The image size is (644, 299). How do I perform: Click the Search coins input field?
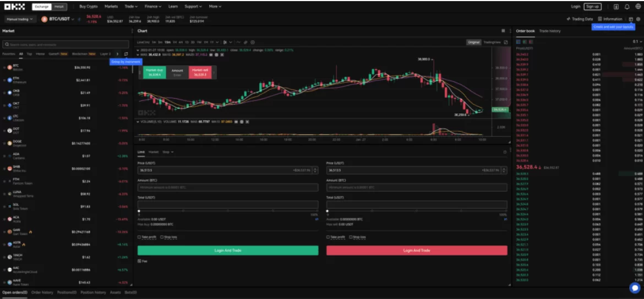[x=66, y=45]
